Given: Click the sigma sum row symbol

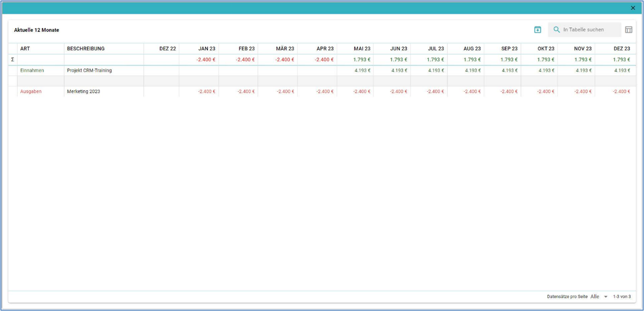Looking at the screenshot, I should click(x=12, y=60).
